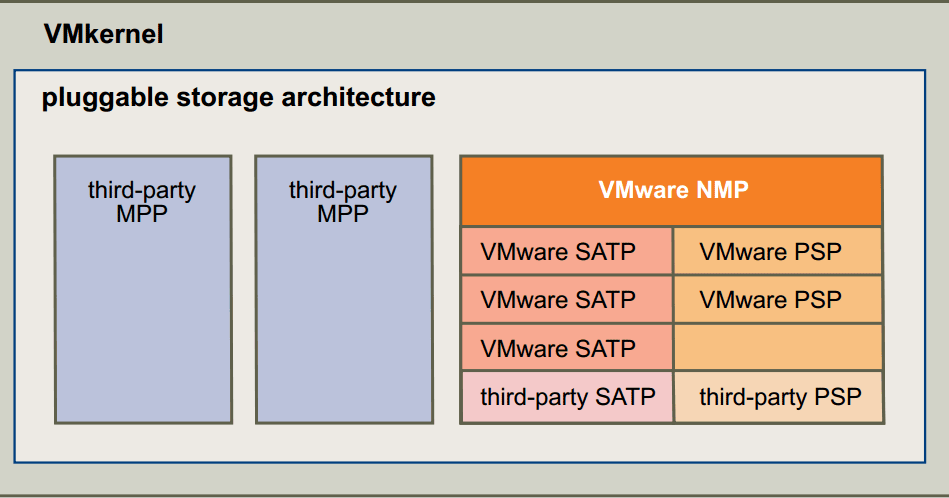Click the VMkernel heading text
Image resolution: width=949 pixels, height=498 pixels.
pyautogui.click(x=103, y=34)
